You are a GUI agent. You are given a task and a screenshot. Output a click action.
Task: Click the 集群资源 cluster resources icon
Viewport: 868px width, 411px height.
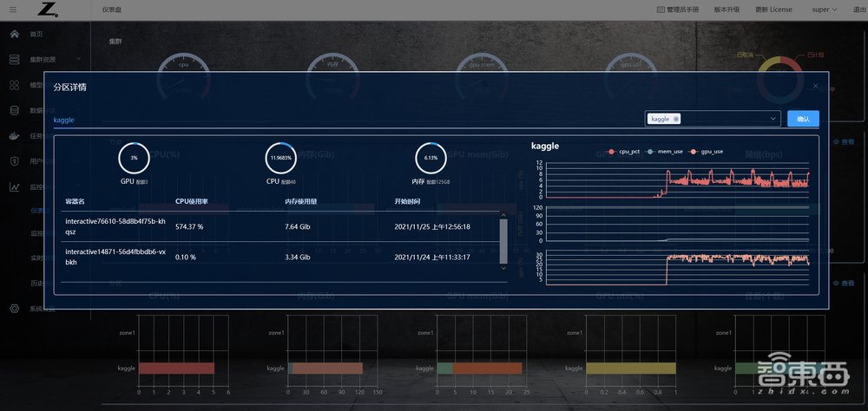click(14, 59)
